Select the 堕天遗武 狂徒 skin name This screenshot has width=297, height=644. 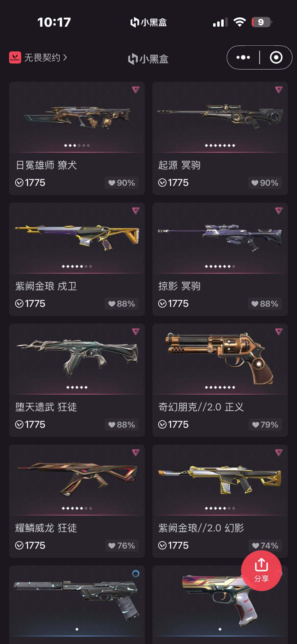tap(46, 407)
